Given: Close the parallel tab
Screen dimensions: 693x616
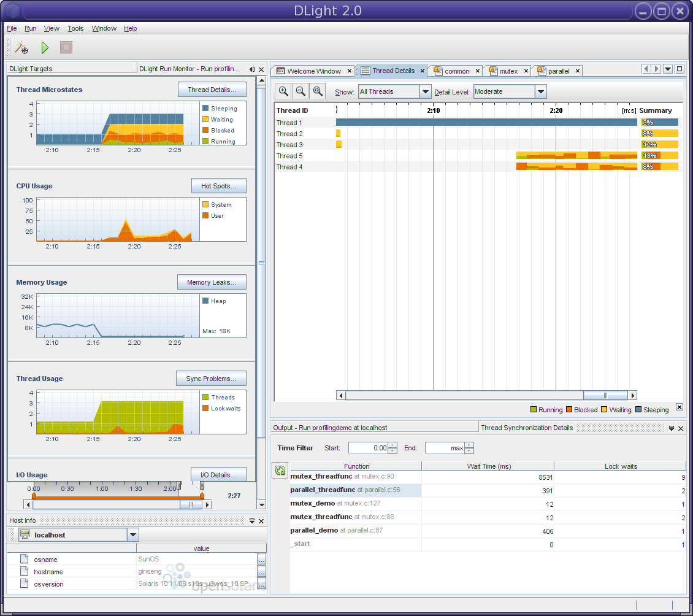Looking at the screenshot, I should tap(577, 71).
